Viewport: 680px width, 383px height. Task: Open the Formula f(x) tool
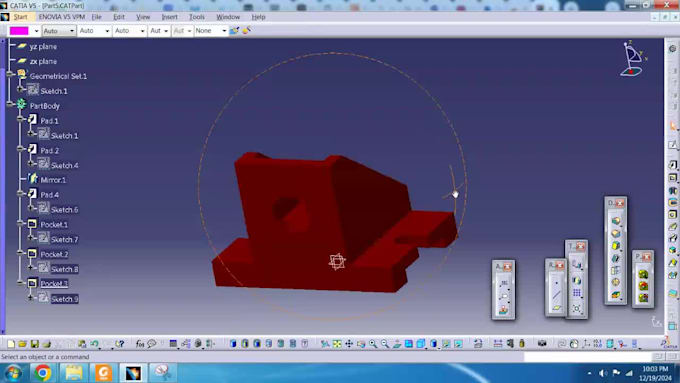click(x=140, y=344)
